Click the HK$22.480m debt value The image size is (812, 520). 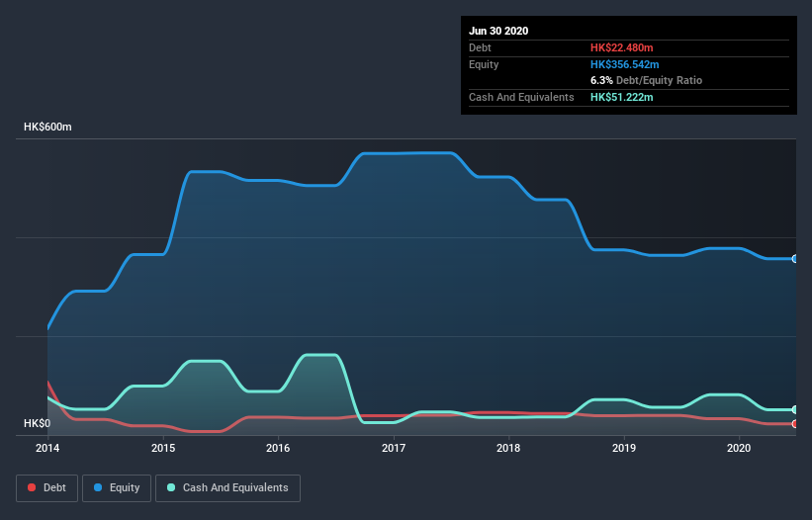tap(621, 47)
